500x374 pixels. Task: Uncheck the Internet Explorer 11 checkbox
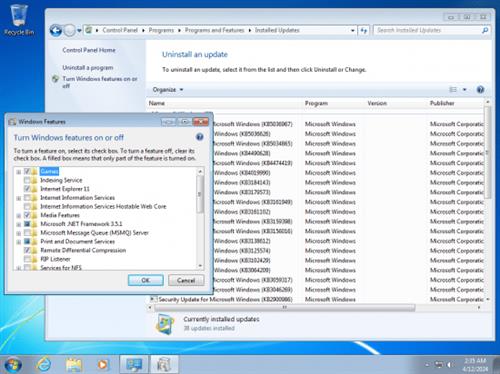click(27, 189)
